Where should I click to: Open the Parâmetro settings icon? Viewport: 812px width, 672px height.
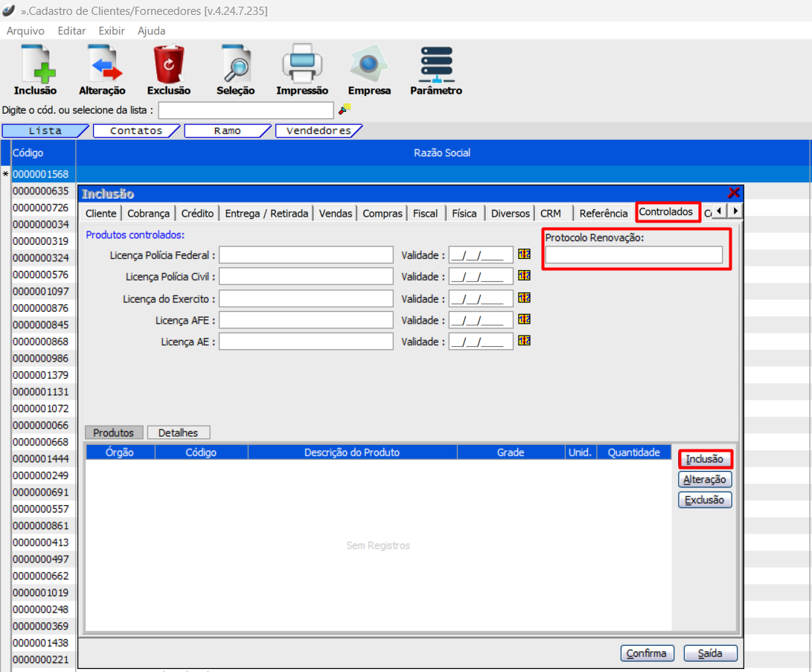click(x=436, y=65)
